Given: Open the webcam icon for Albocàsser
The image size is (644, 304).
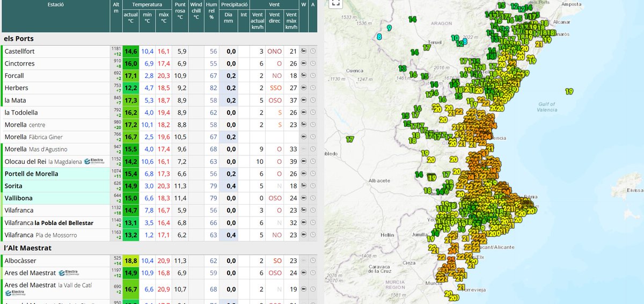Looking at the screenshot, I should click(x=303, y=261).
